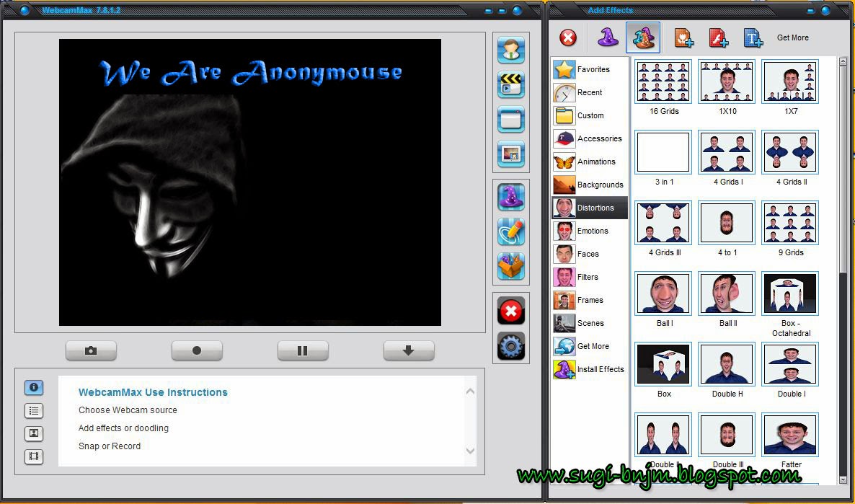Screen dimensions: 855x504
Task: Click the instructions panel down arrow
Action: (470, 451)
